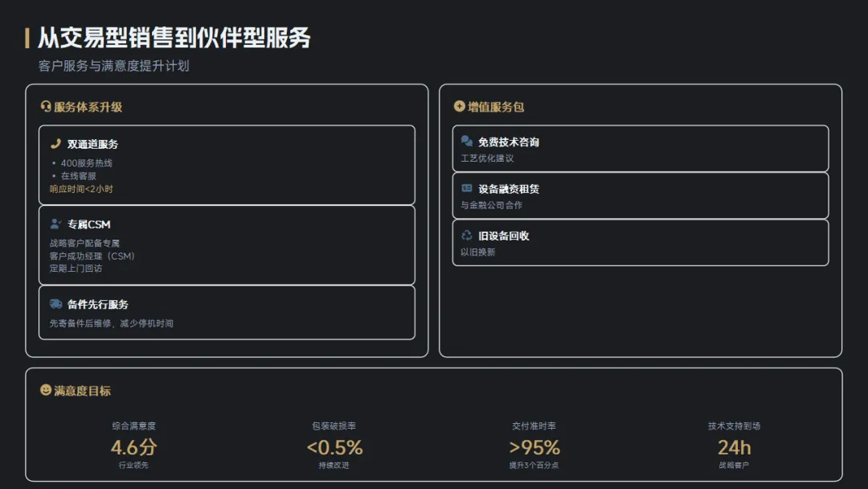
Task: Click the 以旧换新 description text
Action: pyautogui.click(x=478, y=252)
